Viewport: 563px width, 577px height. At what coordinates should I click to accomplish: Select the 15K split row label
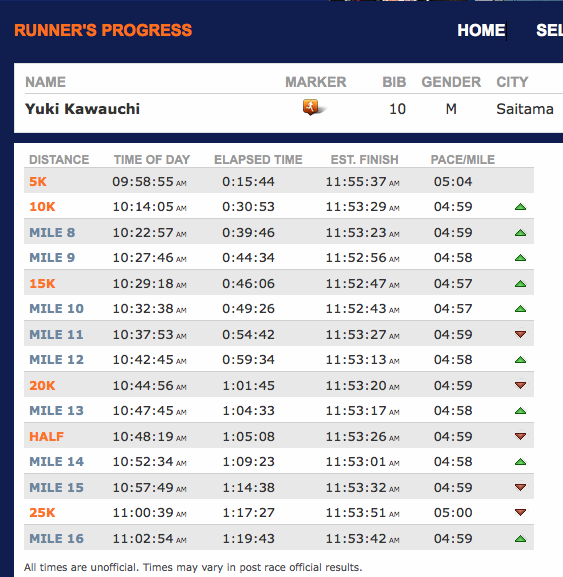pyautogui.click(x=42, y=283)
